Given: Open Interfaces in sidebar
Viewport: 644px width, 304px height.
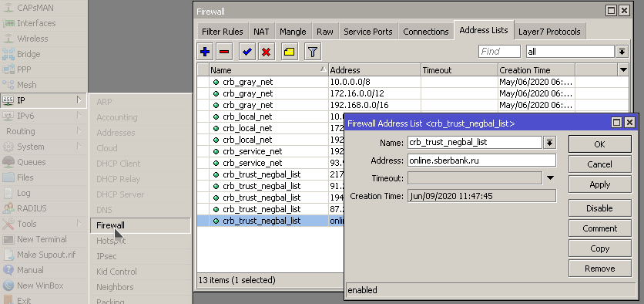Looking at the screenshot, I should [x=44, y=23].
